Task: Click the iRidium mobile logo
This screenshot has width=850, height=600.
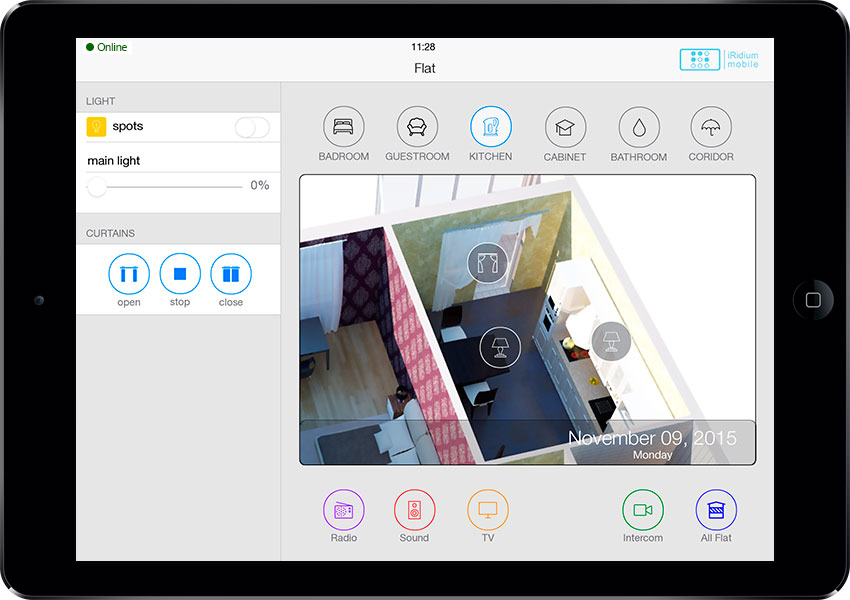Action: pyautogui.click(x=719, y=60)
